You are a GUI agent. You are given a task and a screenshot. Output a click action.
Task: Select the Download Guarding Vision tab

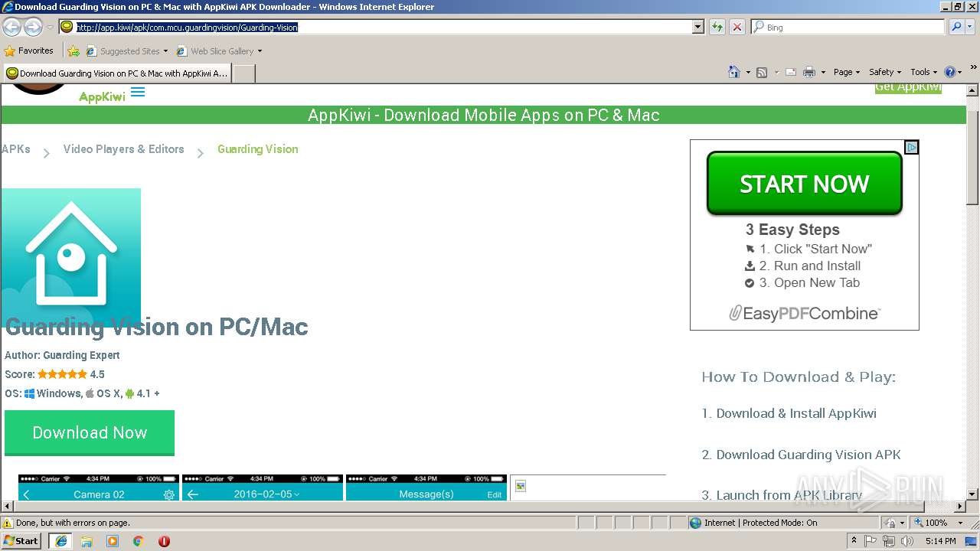pos(117,73)
